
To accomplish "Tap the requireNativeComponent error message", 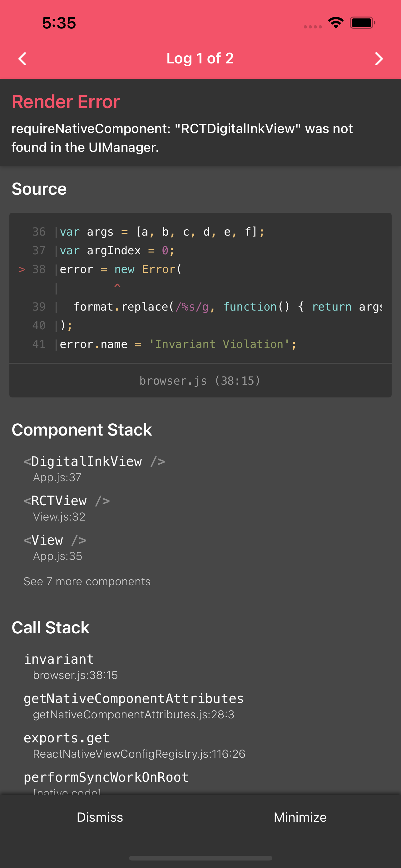I will (x=182, y=138).
